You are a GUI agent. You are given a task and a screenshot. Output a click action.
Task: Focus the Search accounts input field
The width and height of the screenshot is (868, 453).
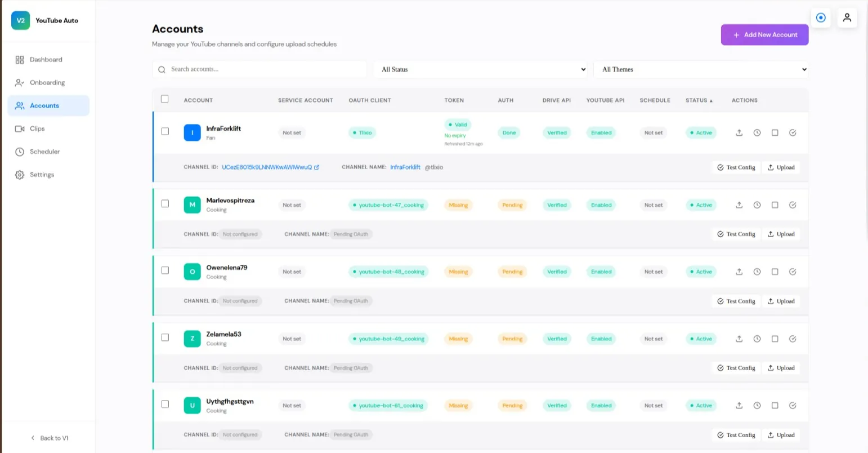click(x=259, y=69)
